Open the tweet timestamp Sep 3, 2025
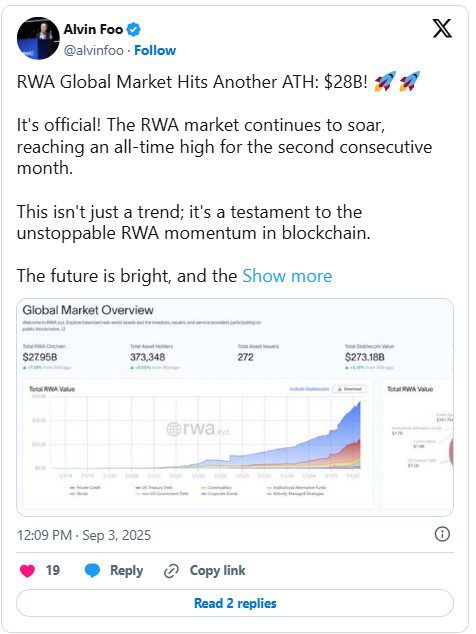The height and width of the screenshot is (634, 476). (84, 535)
